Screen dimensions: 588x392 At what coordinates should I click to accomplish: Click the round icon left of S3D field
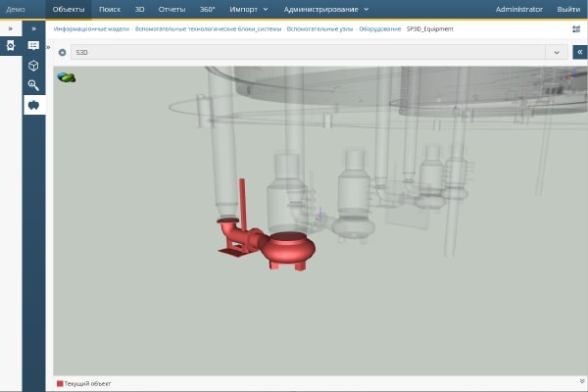point(63,52)
